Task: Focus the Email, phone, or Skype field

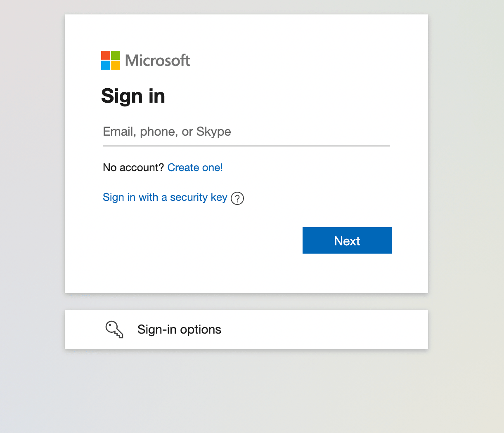Action: 246,132
